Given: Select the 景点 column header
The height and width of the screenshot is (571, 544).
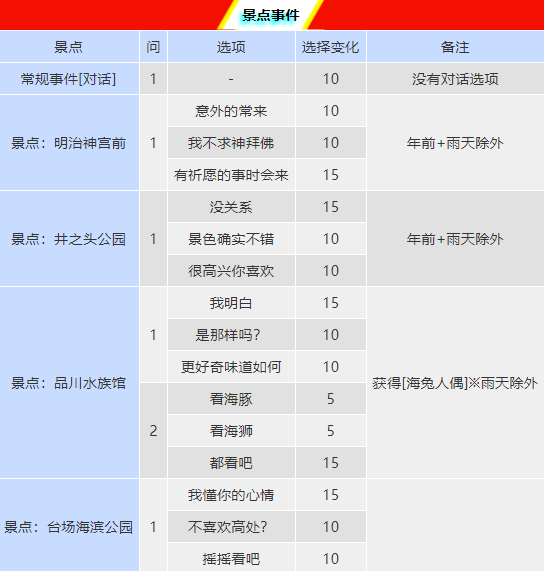Looking at the screenshot, I should click(69, 47).
